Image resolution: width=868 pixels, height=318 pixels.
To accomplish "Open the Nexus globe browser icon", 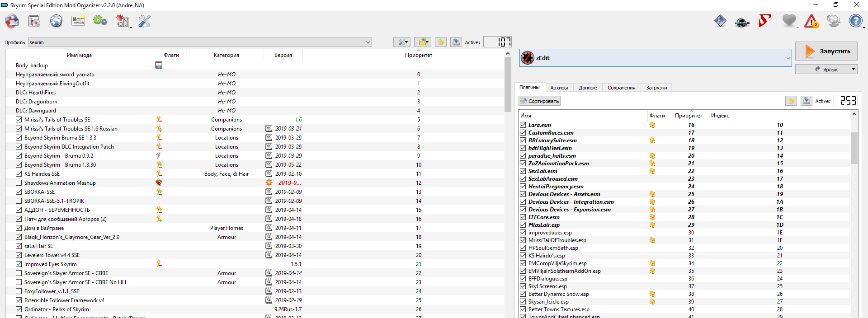I will coord(56,21).
